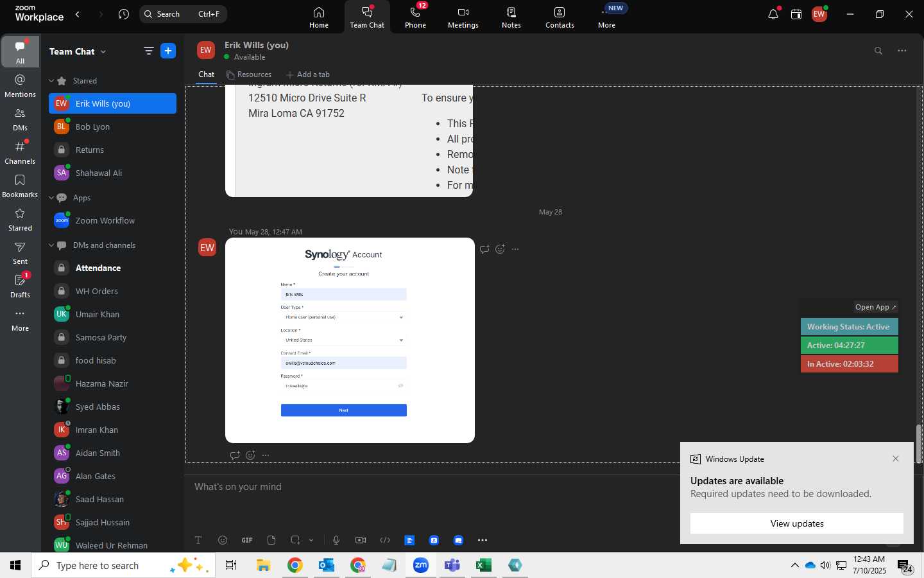Click the history clock icon
924x578 pixels.
coord(124,14)
